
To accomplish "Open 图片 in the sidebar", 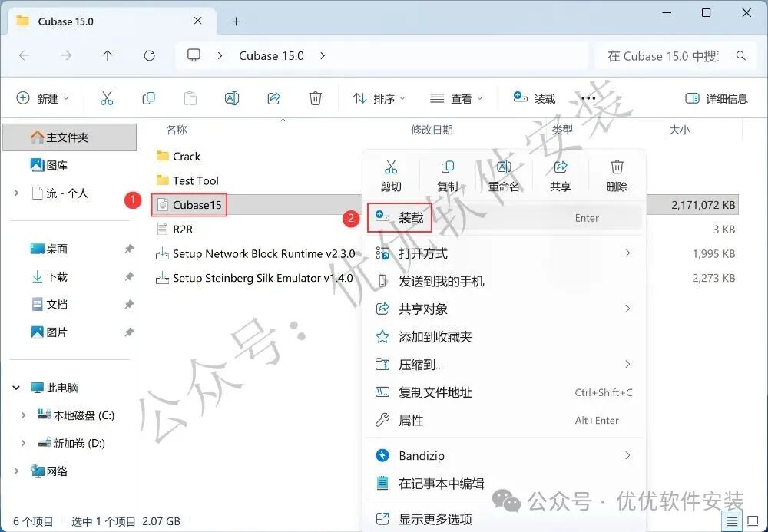I will point(49,332).
